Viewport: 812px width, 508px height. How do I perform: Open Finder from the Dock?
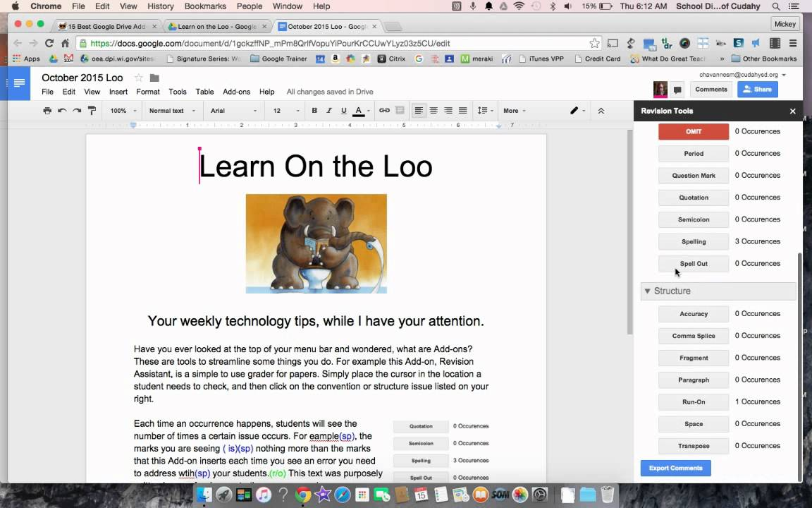204,495
